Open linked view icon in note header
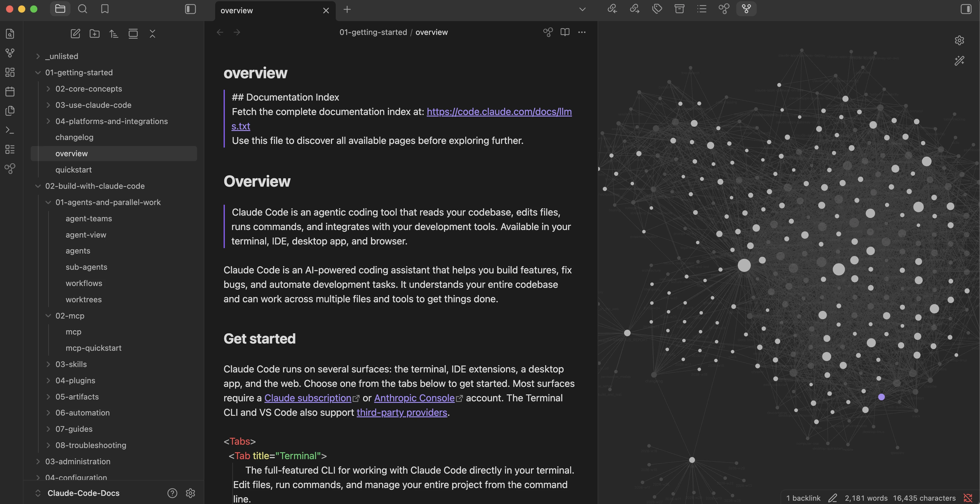The width and height of the screenshot is (980, 504). (548, 32)
